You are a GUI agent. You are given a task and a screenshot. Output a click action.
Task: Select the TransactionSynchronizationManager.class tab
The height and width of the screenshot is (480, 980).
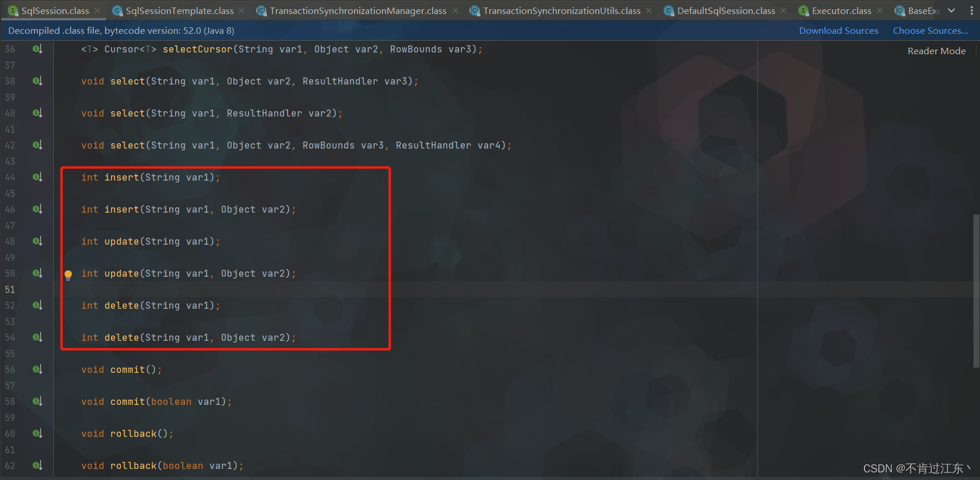[358, 10]
